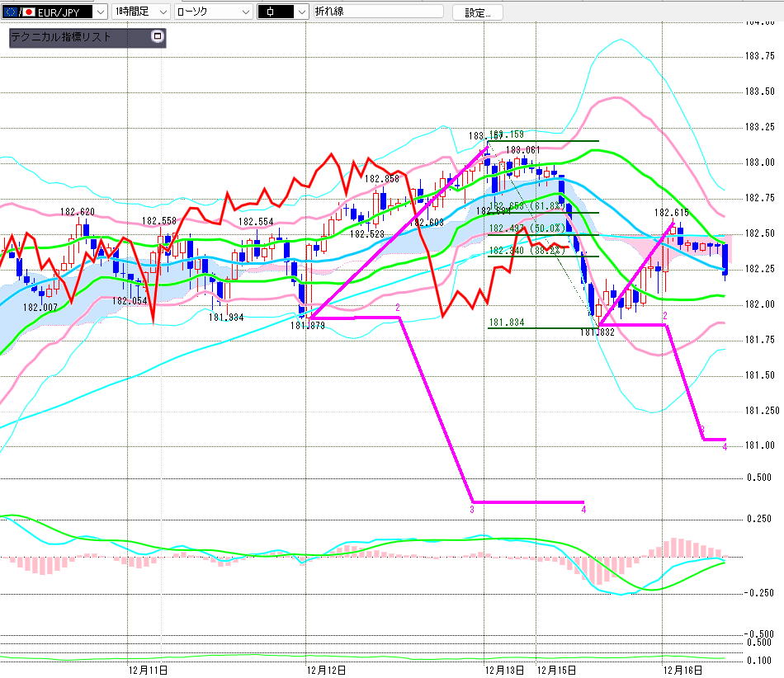Click the 12月11日 date label on time axis
This screenshot has width=784, height=678.
click(149, 669)
